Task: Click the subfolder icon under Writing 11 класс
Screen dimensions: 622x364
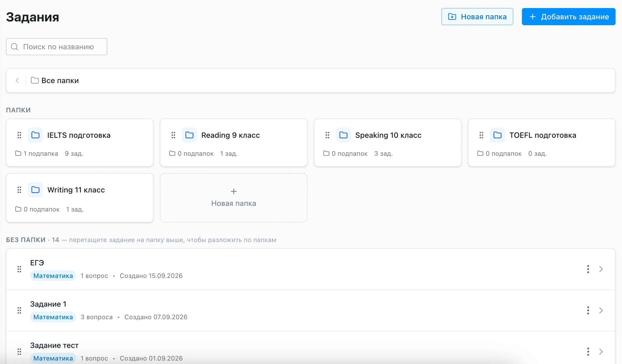Action: pyautogui.click(x=18, y=209)
